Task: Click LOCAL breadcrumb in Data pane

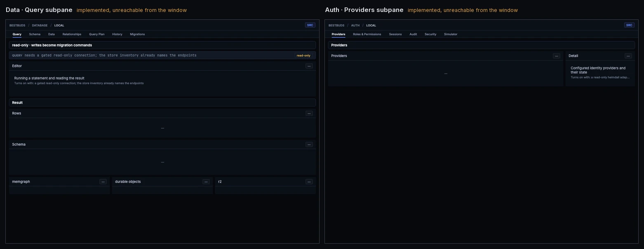Action: (x=59, y=26)
